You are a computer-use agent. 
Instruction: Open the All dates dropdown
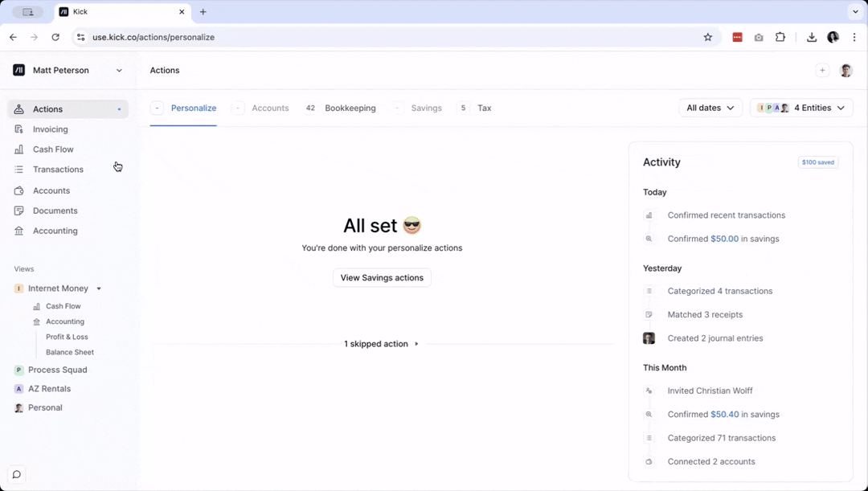click(x=710, y=108)
